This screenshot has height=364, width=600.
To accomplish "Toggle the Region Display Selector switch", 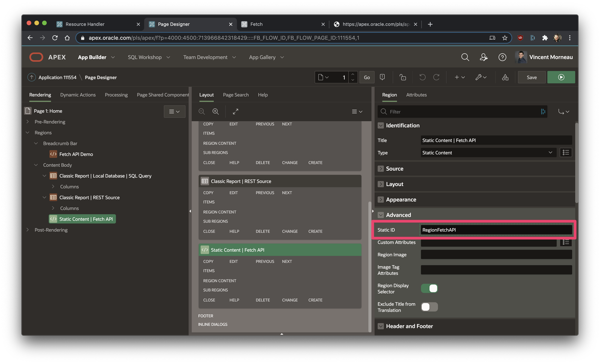I will [x=429, y=289].
